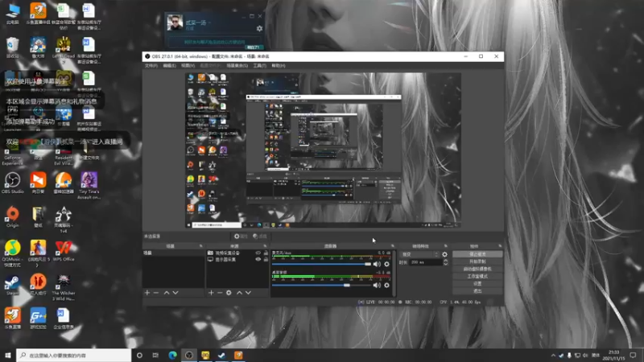Open the desktop audio channel settings gear in the mixer
Viewport: 644px width, 362px height.
(386, 285)
